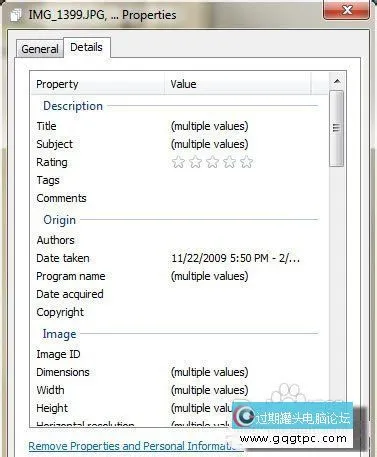Click the Authors property label
Screen dimensions: 377x457
56,240
